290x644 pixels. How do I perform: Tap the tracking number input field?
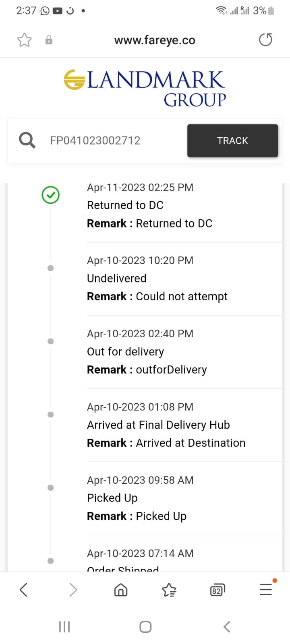click(x=113, y=140)
